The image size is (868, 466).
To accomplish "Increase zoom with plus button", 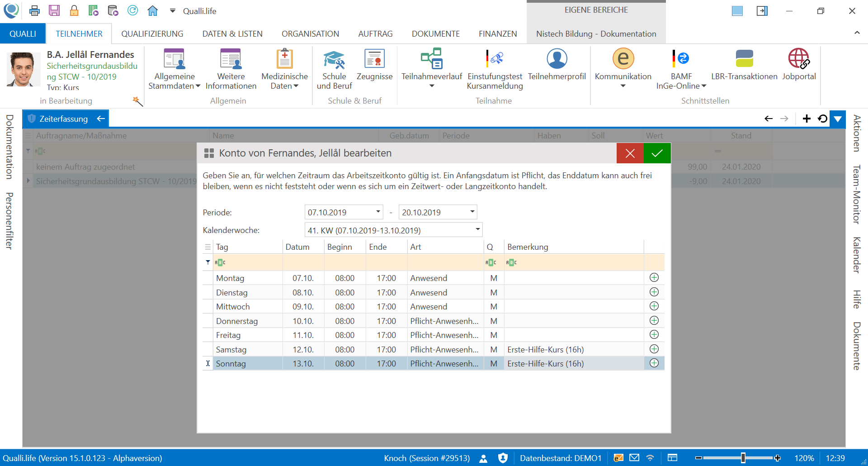I will [x=777, y=458].
